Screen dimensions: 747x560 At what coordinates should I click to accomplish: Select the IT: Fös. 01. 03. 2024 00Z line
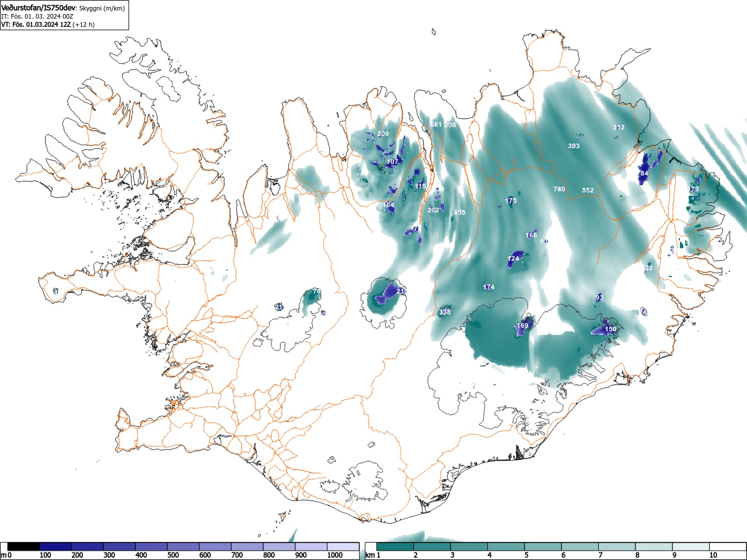click(37, 16)
